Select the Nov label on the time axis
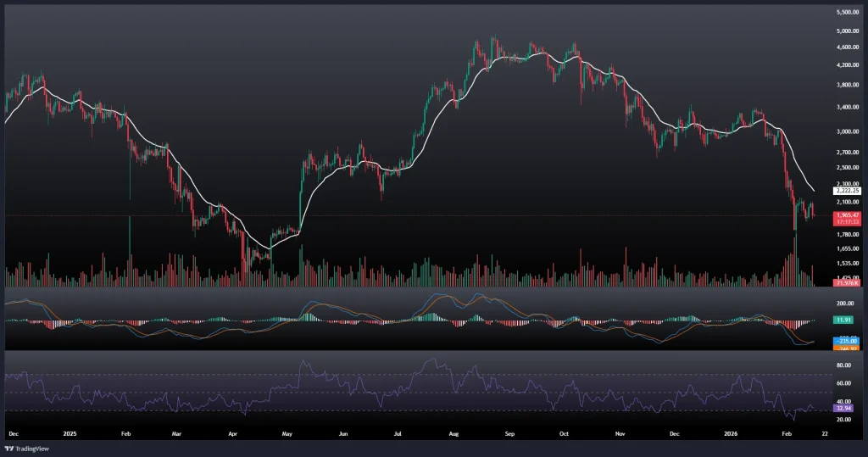868x457 pixels. coord(620,432)
